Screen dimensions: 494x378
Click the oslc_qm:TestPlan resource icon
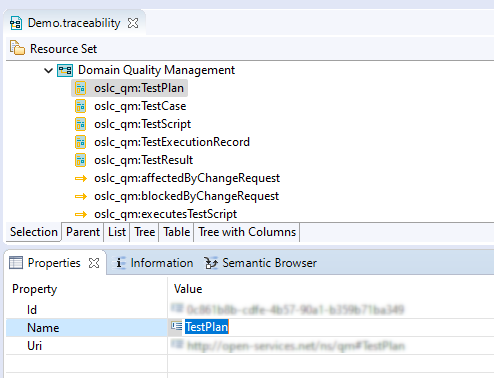[x=80, y=88]
